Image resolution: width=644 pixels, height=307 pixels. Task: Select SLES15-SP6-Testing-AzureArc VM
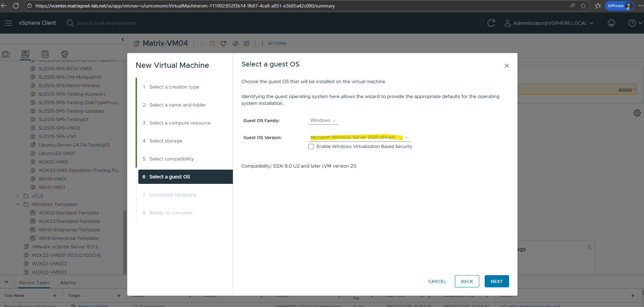pyautogui.click(x=72, y=94)
